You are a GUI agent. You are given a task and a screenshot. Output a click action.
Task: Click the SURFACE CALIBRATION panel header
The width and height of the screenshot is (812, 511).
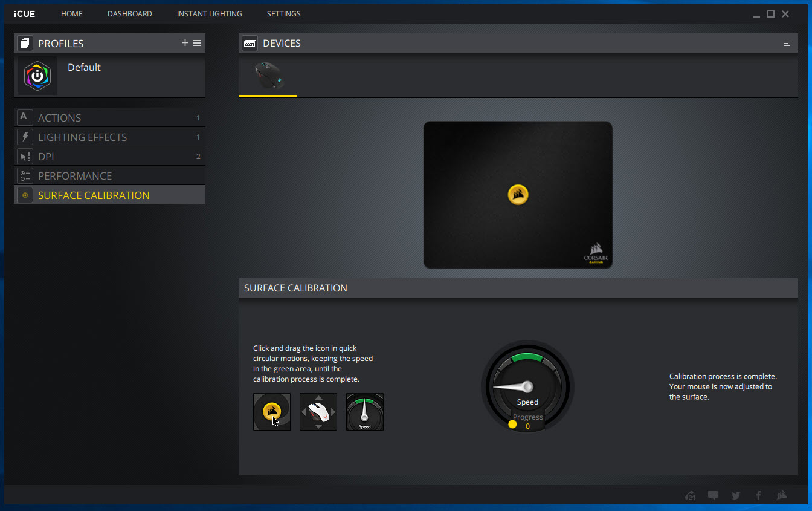(518, 288)
